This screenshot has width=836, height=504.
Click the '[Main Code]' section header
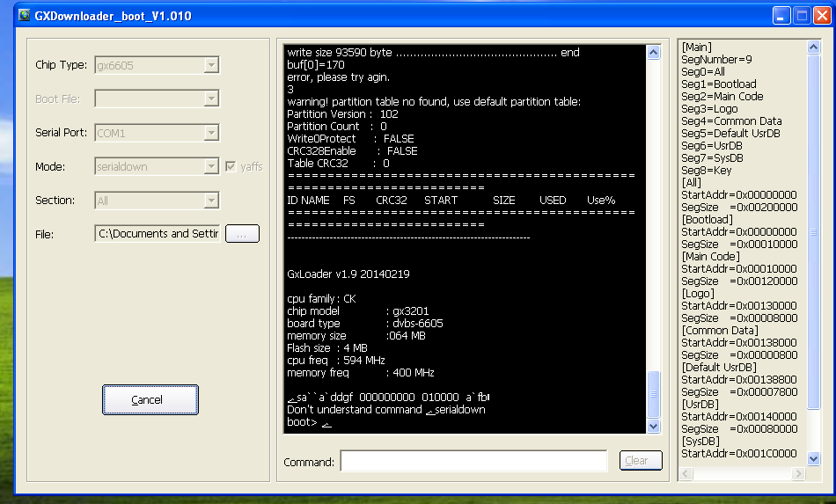tap(711, 256)
